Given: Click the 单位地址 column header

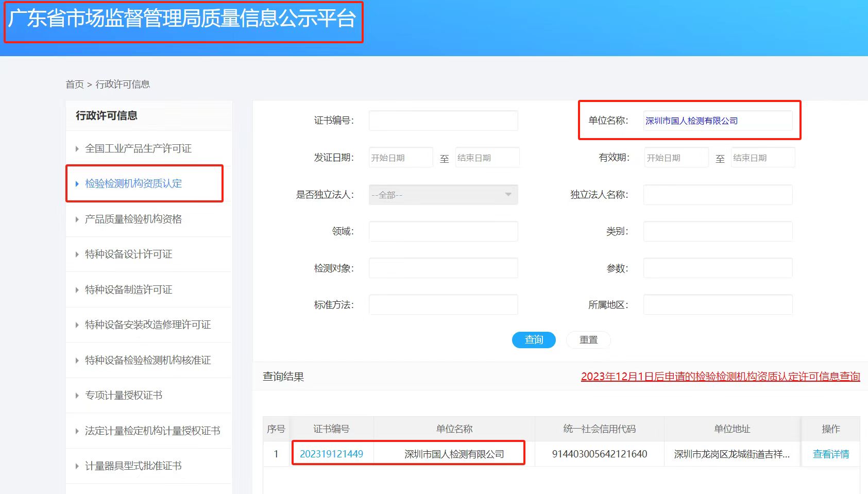Looking at the screenshot, I should pos(732,429).
